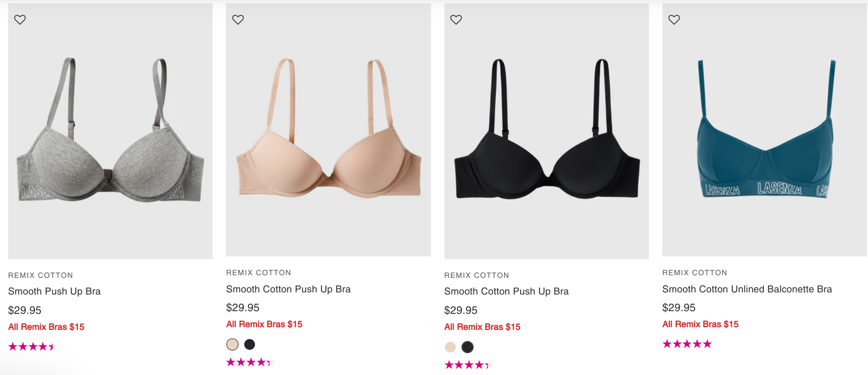Screen dimensions: 868x375
Task: Open Smooth Push Up Bra title link
Action: tap(54, 291)
